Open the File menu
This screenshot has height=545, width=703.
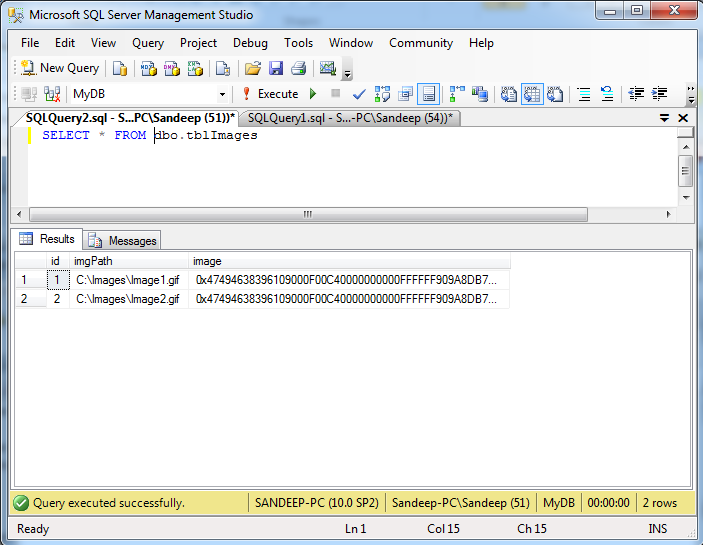coord(30,43)
